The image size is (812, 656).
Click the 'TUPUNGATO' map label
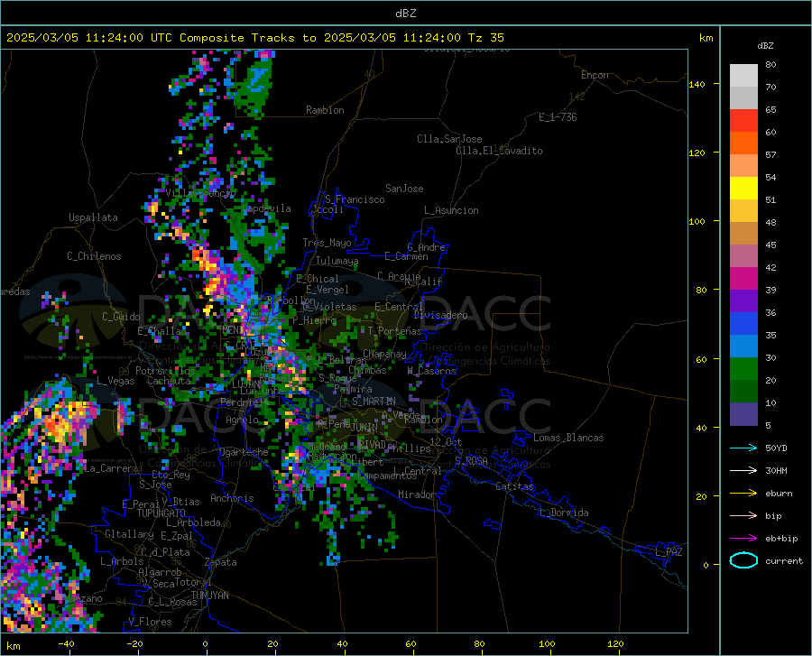coord(161,513)
